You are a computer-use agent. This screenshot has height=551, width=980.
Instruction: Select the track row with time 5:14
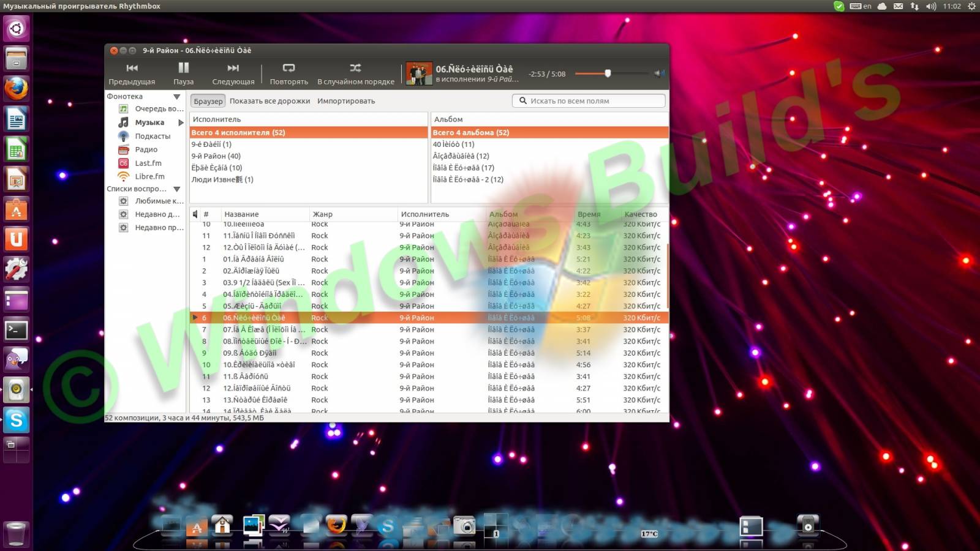click(429, 353)
